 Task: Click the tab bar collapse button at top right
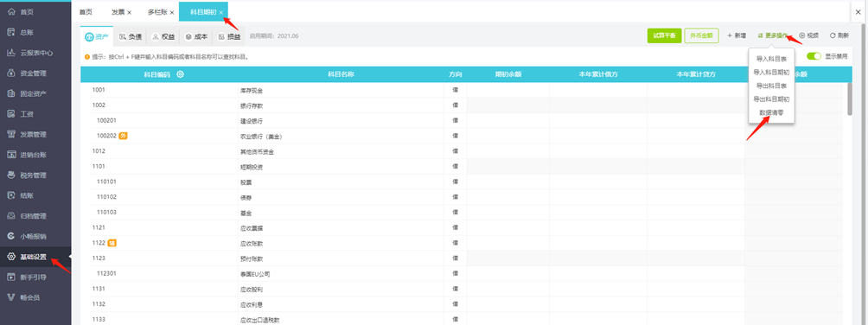point(858,11)
